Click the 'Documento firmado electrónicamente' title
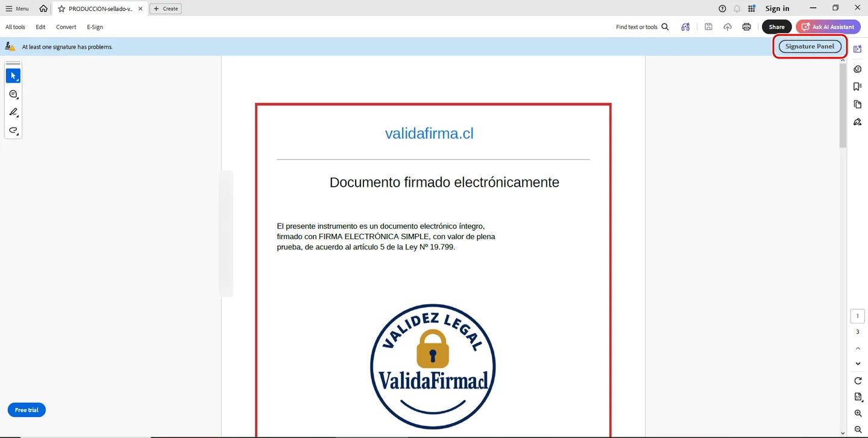Screen dimensions: 868x438 (444, 182)
